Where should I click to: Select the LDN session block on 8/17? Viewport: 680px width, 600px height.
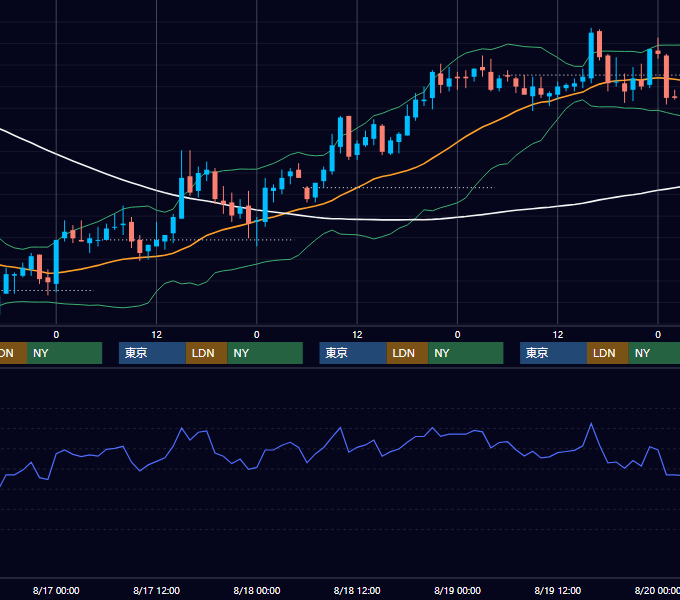coord(206,353)
